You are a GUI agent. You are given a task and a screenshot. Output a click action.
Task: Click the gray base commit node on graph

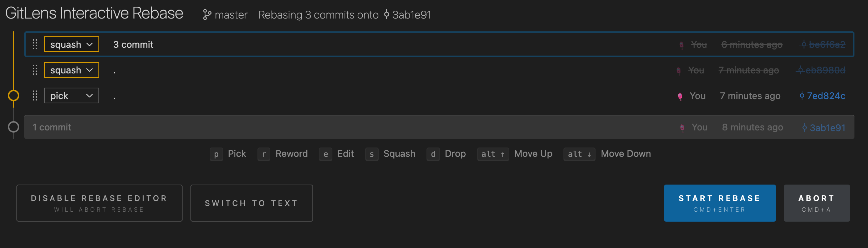pos(14,127)
